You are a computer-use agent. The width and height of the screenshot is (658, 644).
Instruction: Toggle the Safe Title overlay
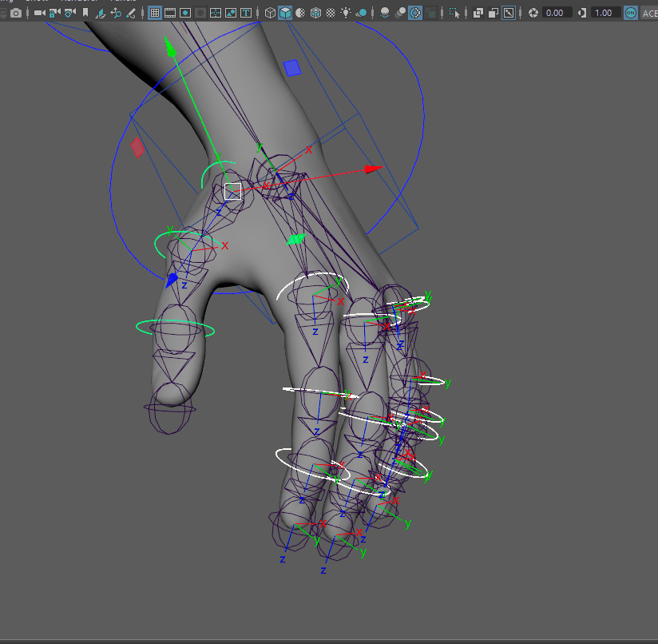246,13
